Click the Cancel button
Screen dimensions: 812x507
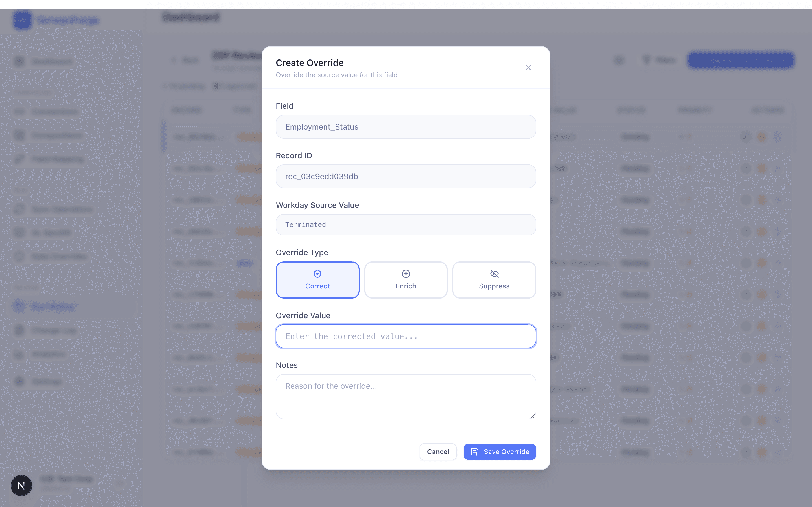tap(438, 452)
